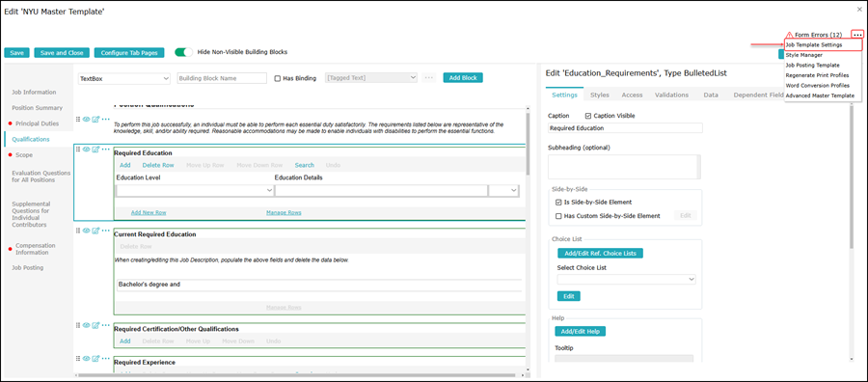This screenshot has height=382, width=868.
Task: Open the ellipsis options for the Required Experience block
Action: tap(105, 359)
